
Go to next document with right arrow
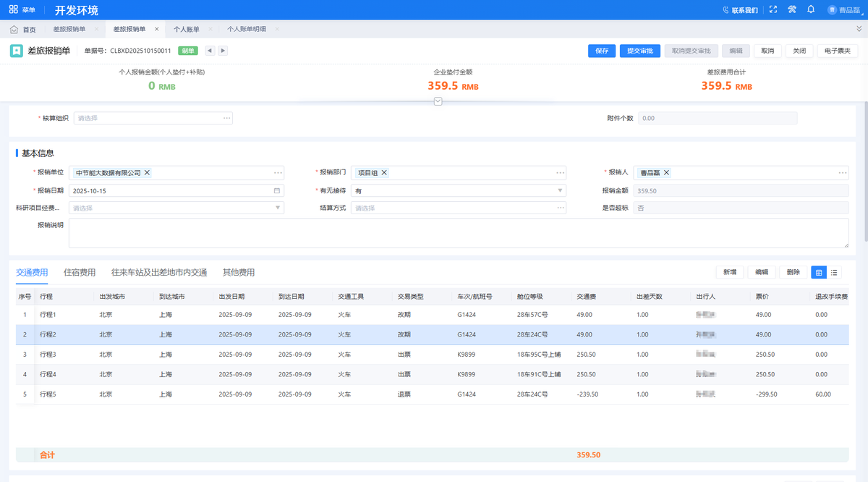coord(223,51)
